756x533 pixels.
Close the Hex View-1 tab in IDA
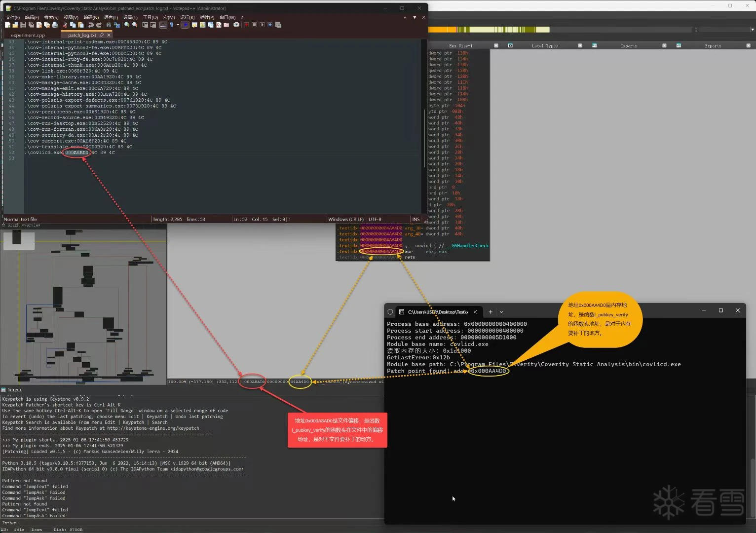click(x=496, y=45)
